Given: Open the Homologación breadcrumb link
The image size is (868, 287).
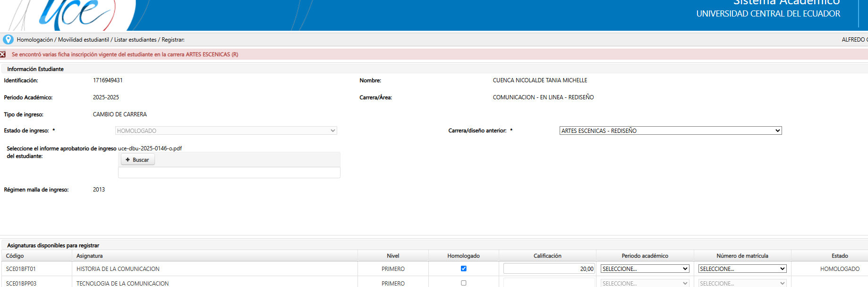Looking at the screenshot, I should [35, 40].
